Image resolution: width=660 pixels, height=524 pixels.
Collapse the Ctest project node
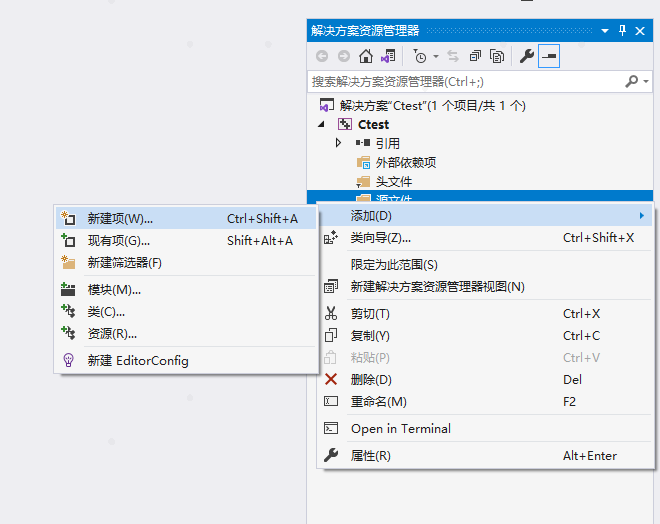click(322, 124)
